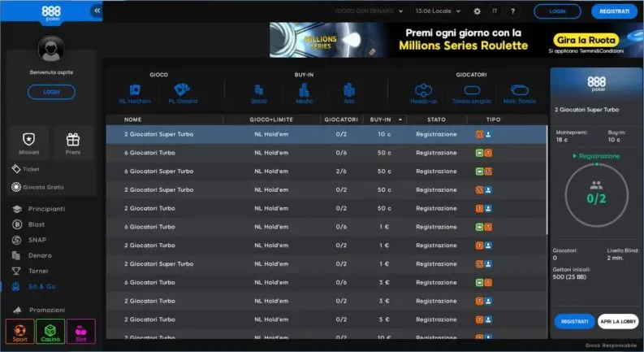
Task: Open the Principianti menu item
Action: coord(39,209)
